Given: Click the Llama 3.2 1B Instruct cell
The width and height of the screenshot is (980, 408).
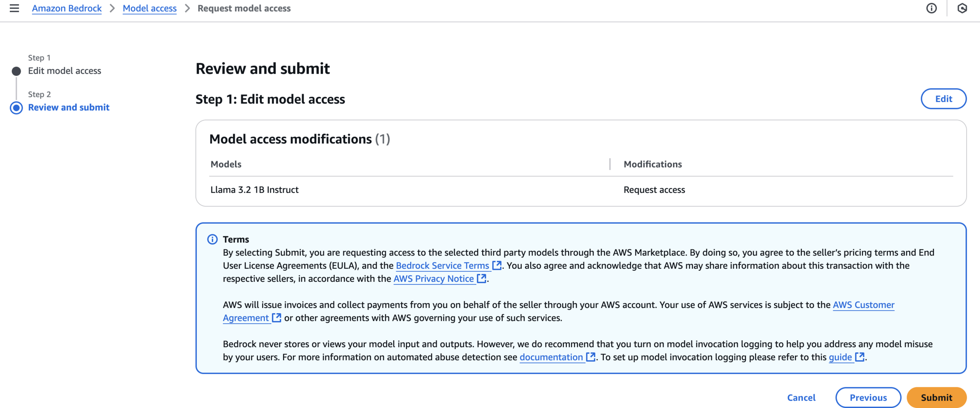Looking at the screenshot, I should (254, 190).
